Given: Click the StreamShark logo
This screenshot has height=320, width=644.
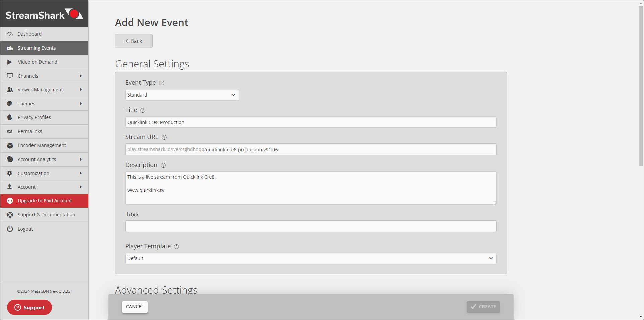Looking at the screenshot, I should (x=44, y=14).
